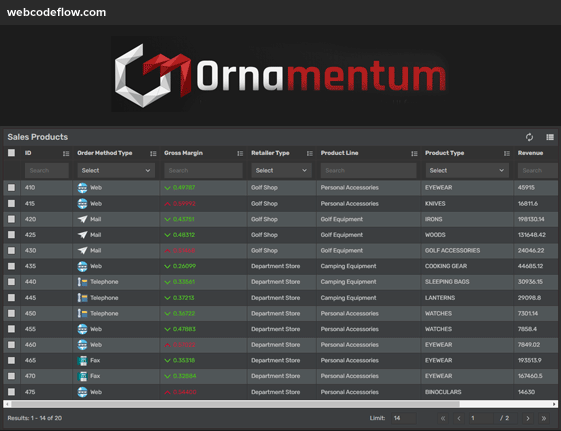Click the Web globe icon in row 410

[x=82, y=188]
